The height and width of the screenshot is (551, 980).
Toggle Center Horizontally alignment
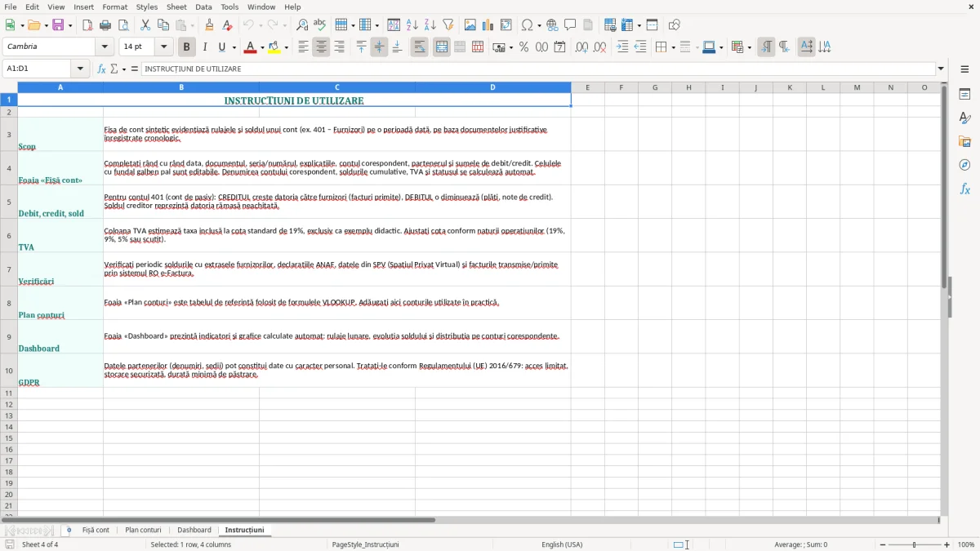pos(321,47)
